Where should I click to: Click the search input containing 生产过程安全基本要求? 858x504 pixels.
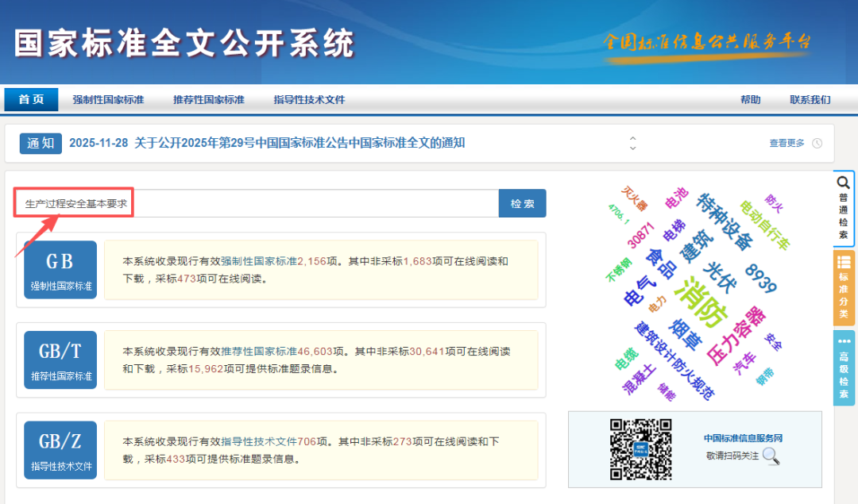click(254, 203)
